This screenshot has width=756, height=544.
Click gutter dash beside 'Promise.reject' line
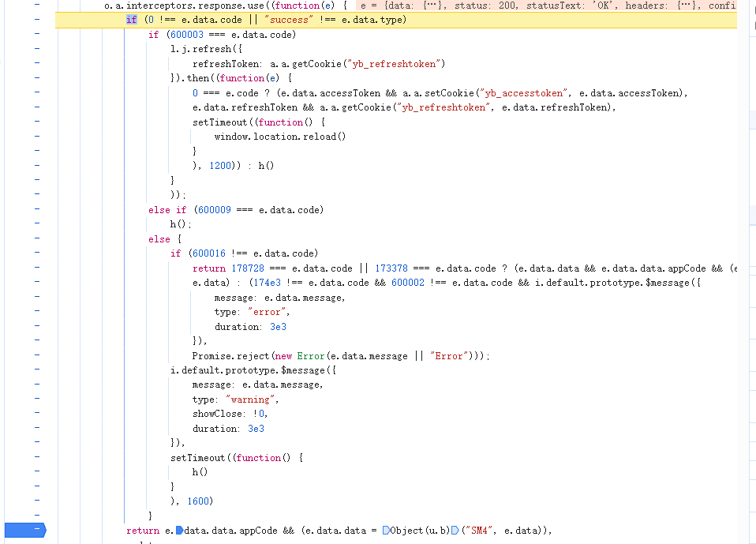pos(37,355)
